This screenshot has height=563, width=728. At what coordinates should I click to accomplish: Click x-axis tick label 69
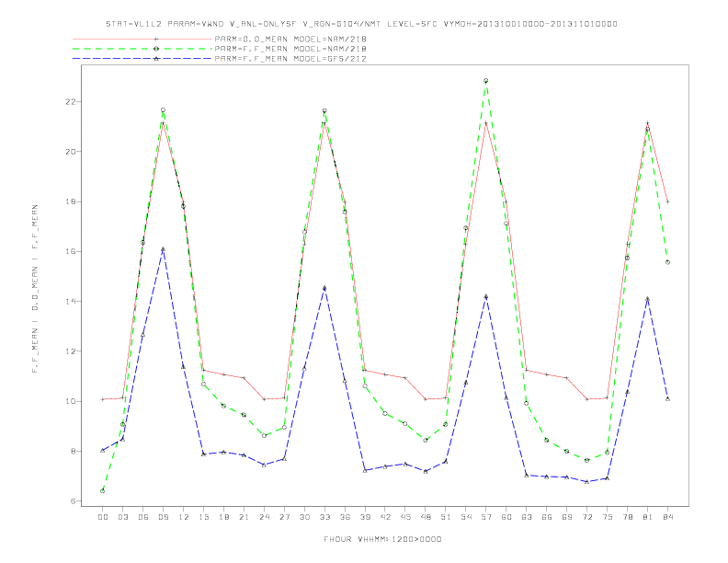click(x=567, y=517)
